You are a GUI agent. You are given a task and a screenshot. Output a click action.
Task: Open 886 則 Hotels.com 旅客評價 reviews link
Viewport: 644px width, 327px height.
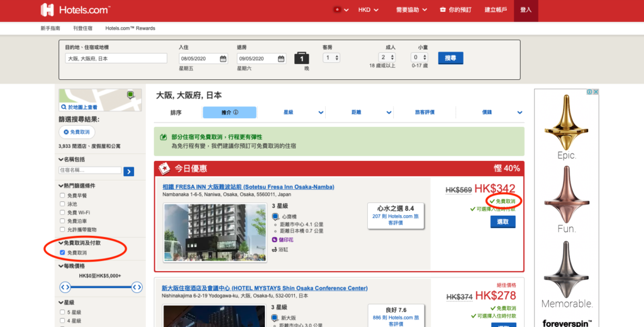(x=396, y=321)
